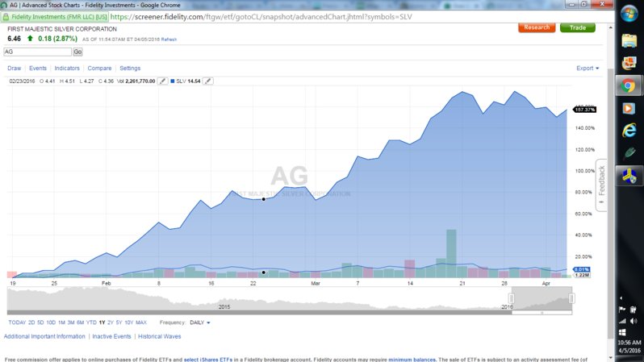Click the pencil edit icon beside SLV 14.54

[208, 81]
